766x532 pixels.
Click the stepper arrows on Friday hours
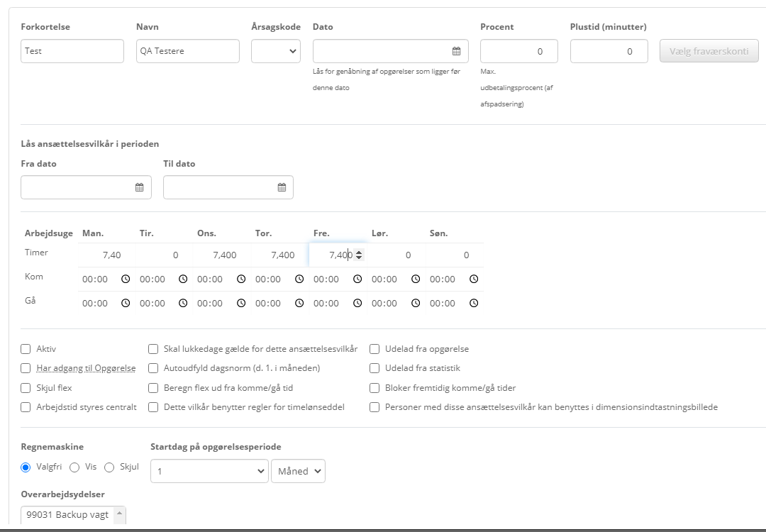359,255
